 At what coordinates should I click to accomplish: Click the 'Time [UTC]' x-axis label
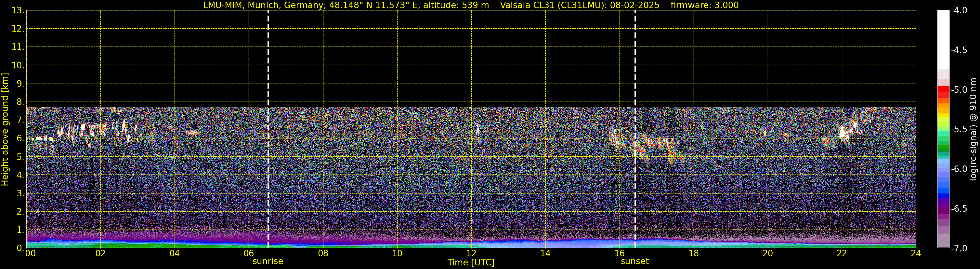pos(471,262)
